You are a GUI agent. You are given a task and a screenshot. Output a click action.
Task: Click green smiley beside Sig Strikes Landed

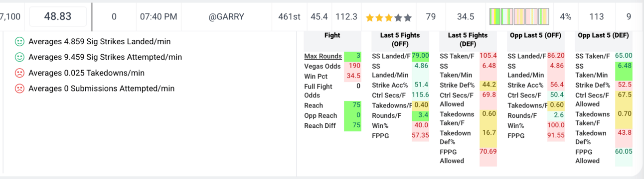[x=19, y=41]
